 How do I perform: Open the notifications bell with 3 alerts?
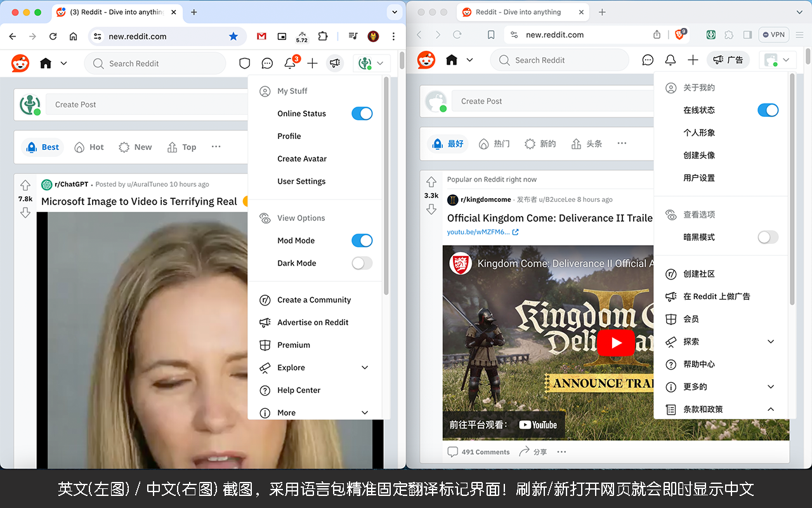pos(290,63)
